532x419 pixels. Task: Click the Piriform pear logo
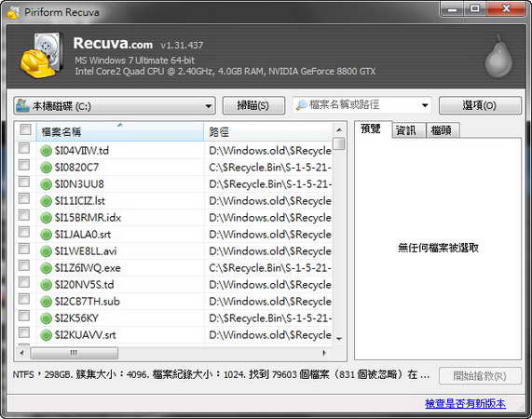pos(498,57)
